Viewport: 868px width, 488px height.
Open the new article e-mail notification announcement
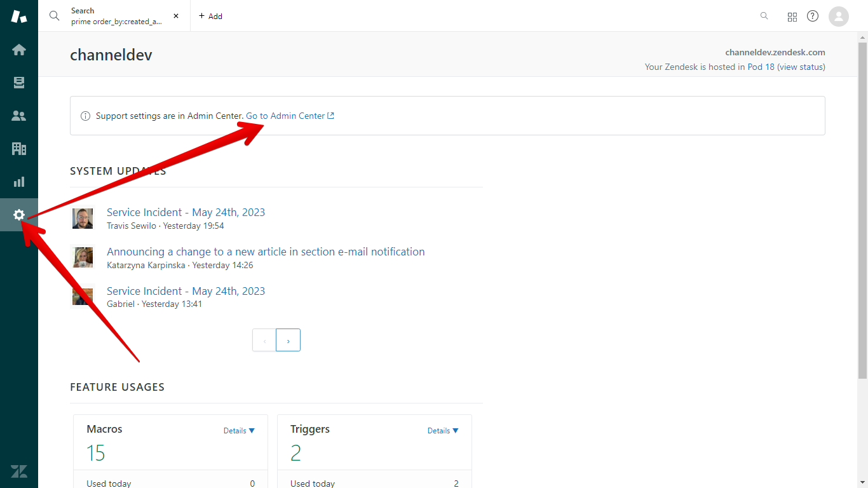[266, 252]
